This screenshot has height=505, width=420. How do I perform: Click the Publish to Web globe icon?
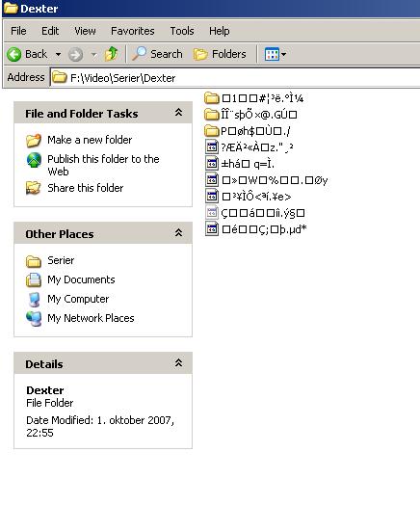pyautogui.click(x=34, y=160)
